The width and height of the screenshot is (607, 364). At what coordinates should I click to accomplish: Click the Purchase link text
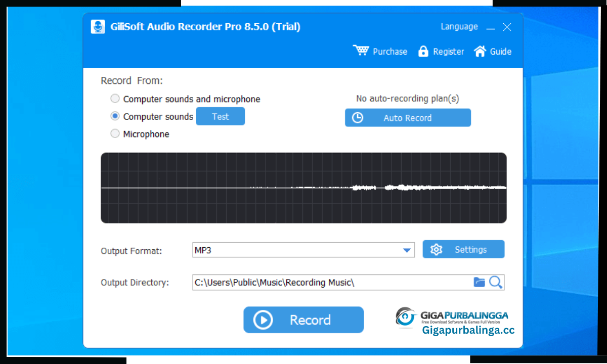pos(390,52)
